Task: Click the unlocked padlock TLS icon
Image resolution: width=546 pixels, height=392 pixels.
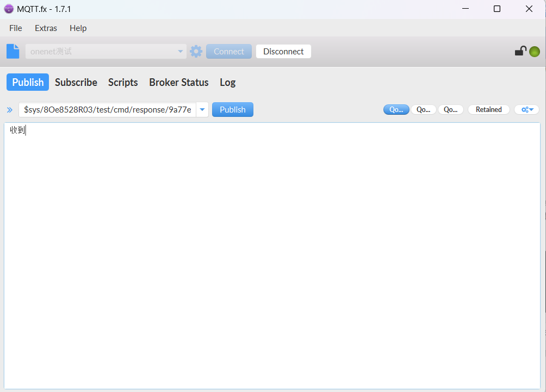Action: coord(520,51)
